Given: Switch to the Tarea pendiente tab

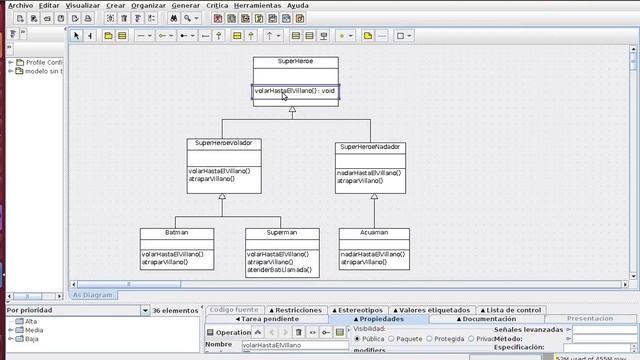Looking at the screenshot, I should click(267, 319).
